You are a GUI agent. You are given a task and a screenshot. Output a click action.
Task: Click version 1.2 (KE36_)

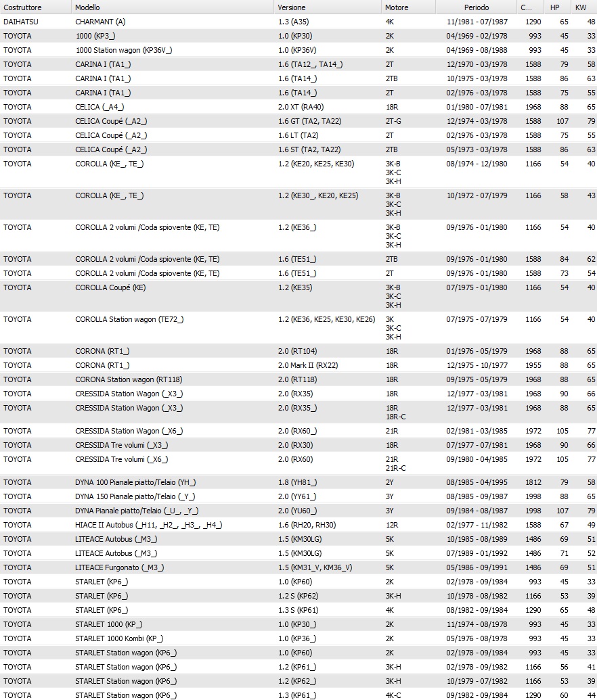click(296, 227)
